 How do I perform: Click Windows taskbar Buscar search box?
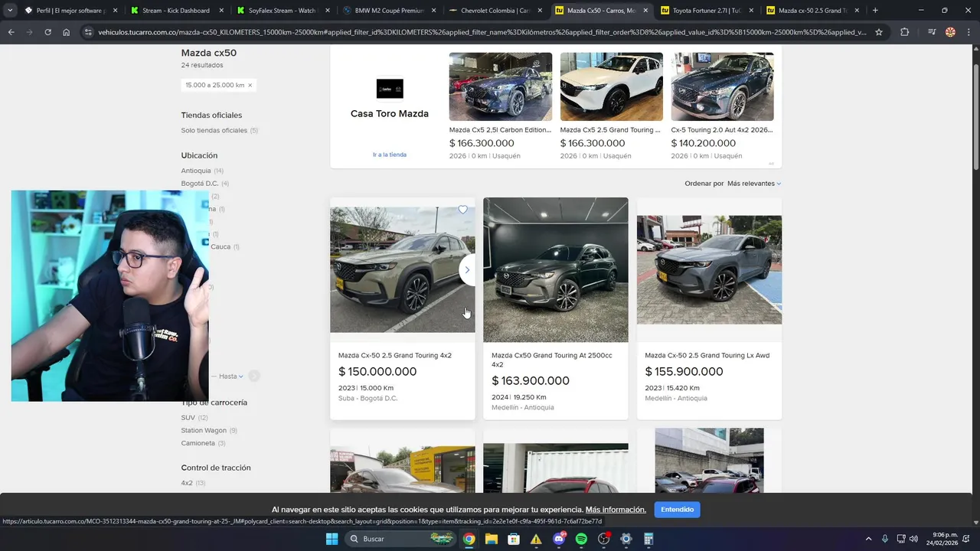[401, 539]
